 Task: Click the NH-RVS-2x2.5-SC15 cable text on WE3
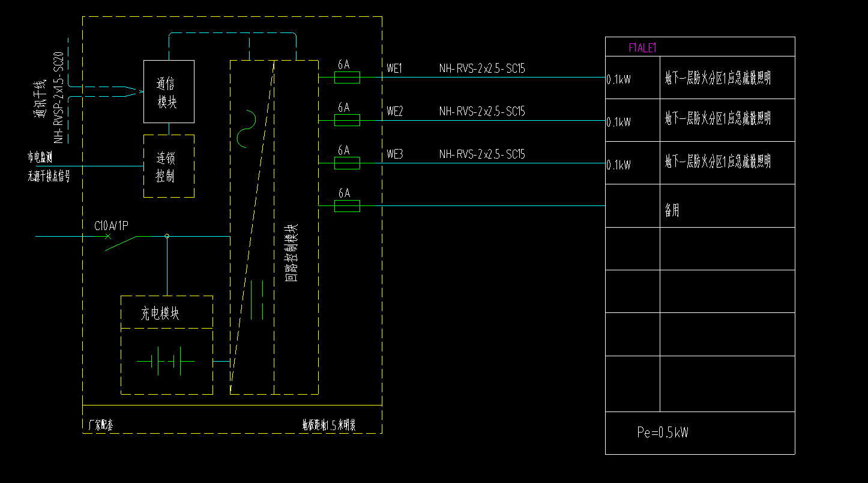[x=482, y=154]
